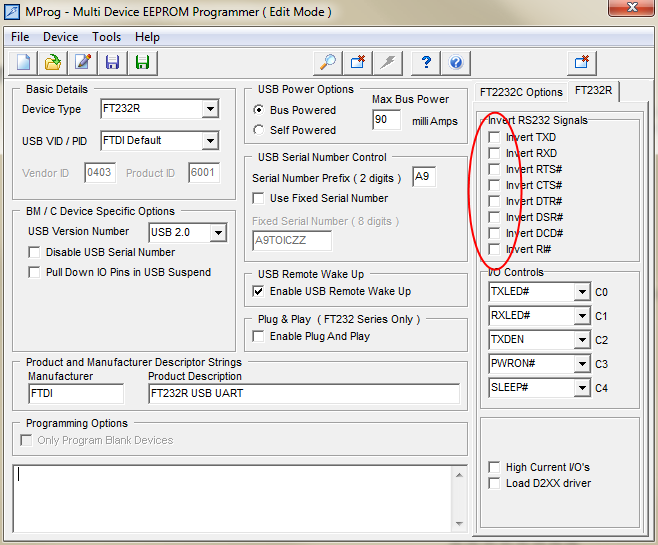This screenshot has height=545, width=658.
Task: Click the magnifying glass Scan icon
Action: (x=328, y=63)
